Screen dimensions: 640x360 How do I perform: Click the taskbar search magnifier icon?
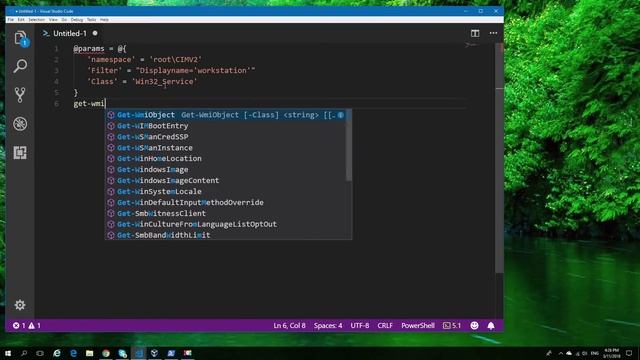(24, 353)
